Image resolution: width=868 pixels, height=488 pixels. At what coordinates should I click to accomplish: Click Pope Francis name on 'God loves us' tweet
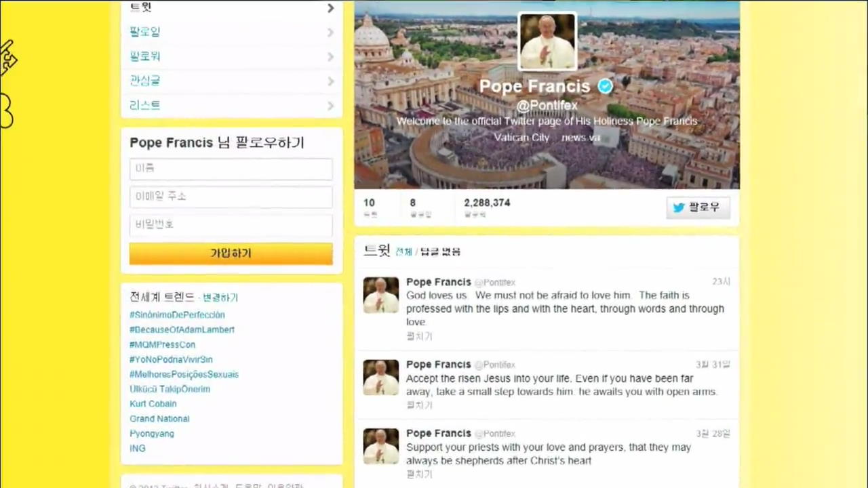438,282
